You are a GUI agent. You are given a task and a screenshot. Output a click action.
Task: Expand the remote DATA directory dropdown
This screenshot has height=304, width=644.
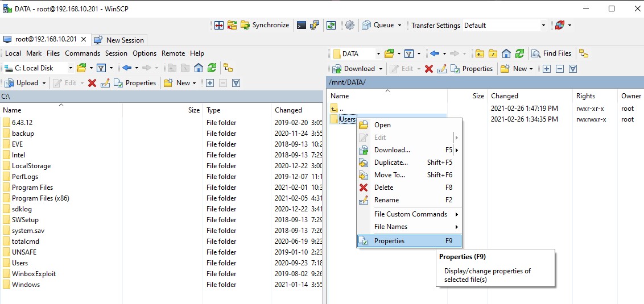378,54
